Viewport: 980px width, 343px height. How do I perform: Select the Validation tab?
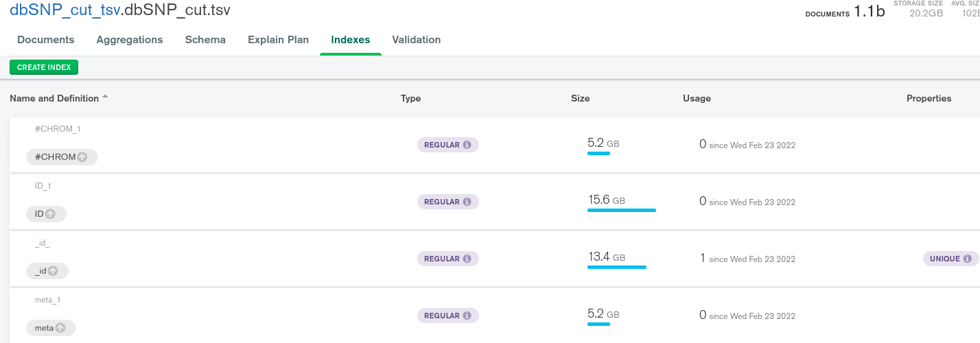pos(416,40)
